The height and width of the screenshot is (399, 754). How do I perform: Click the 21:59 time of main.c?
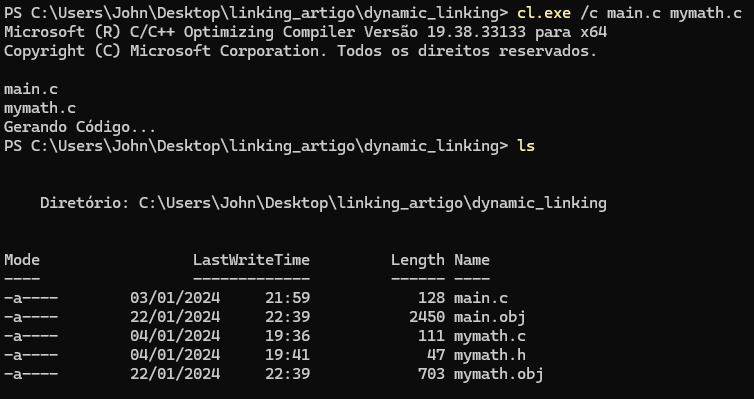click(x=288, y=298)
